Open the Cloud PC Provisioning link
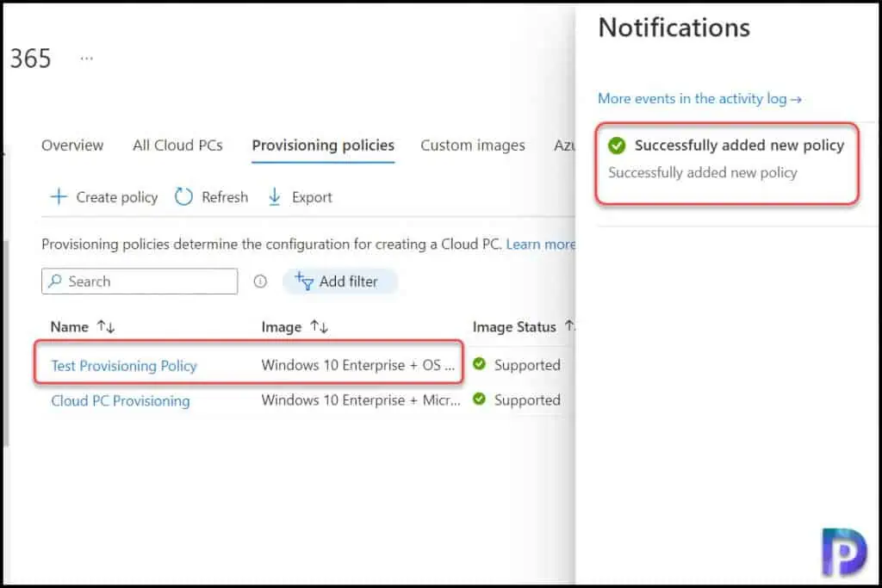The height and width of the screenshot is (588, 882). (x=121, y=401)
